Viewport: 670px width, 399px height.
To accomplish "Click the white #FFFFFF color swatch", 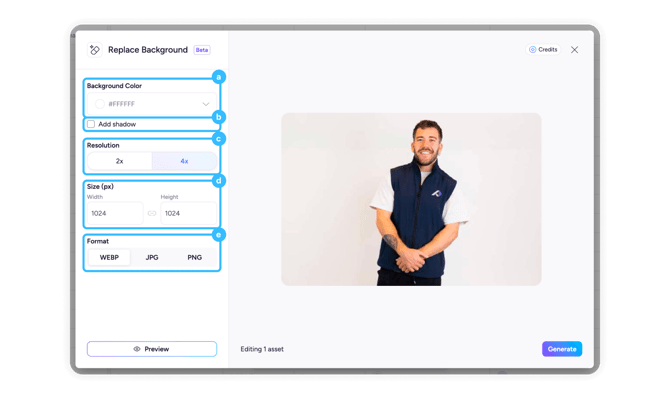I will click(100, 104).
